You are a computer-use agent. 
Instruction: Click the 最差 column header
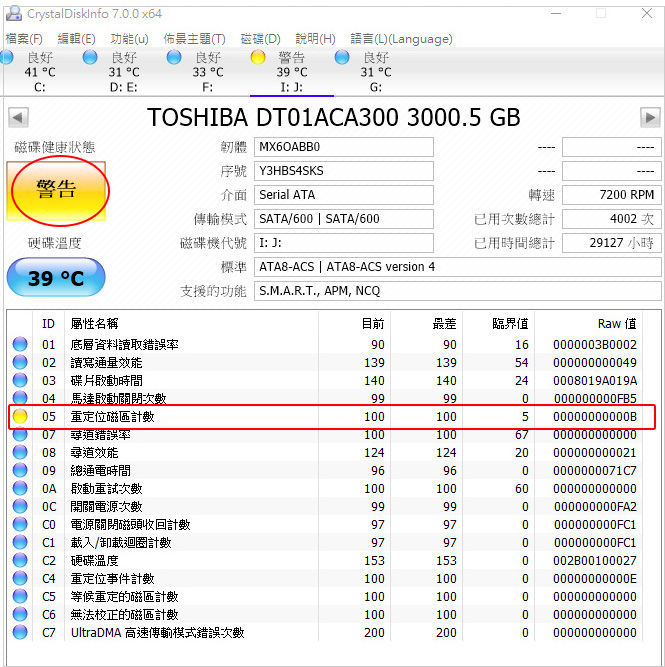426,324
